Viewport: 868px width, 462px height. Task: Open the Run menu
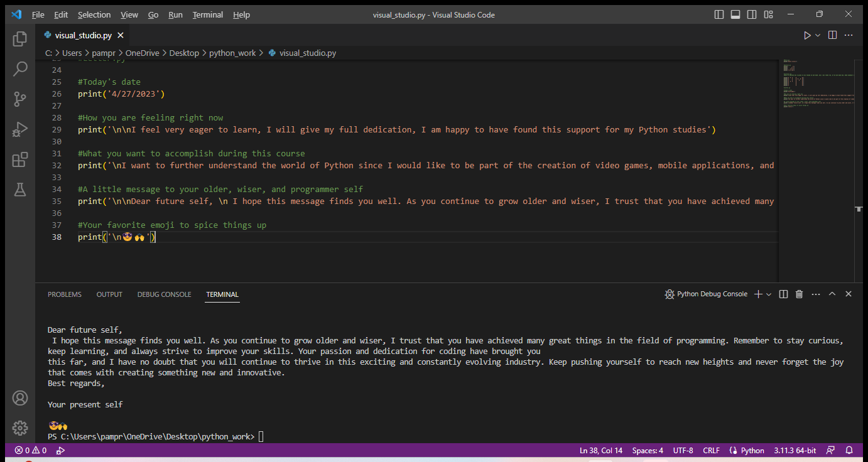point(175,14)
